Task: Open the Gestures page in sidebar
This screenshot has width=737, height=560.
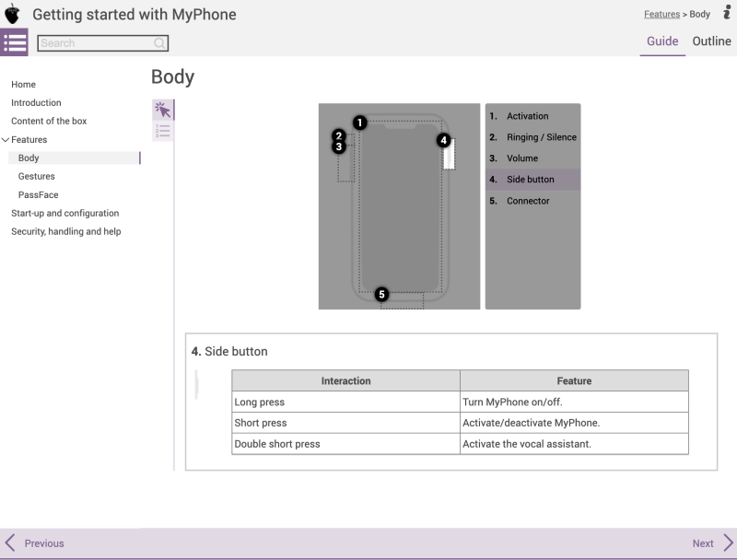Action: 36,176
